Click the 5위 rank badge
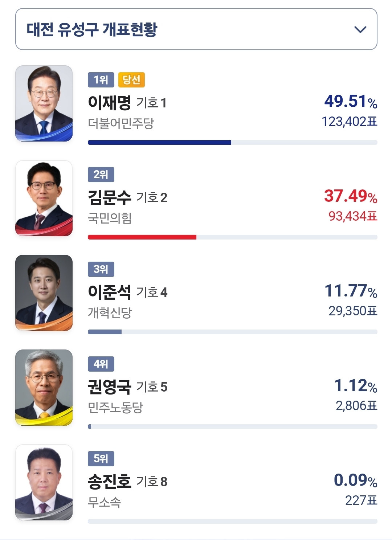Screen dimensions: 392x540 click(x=101, y=459)
